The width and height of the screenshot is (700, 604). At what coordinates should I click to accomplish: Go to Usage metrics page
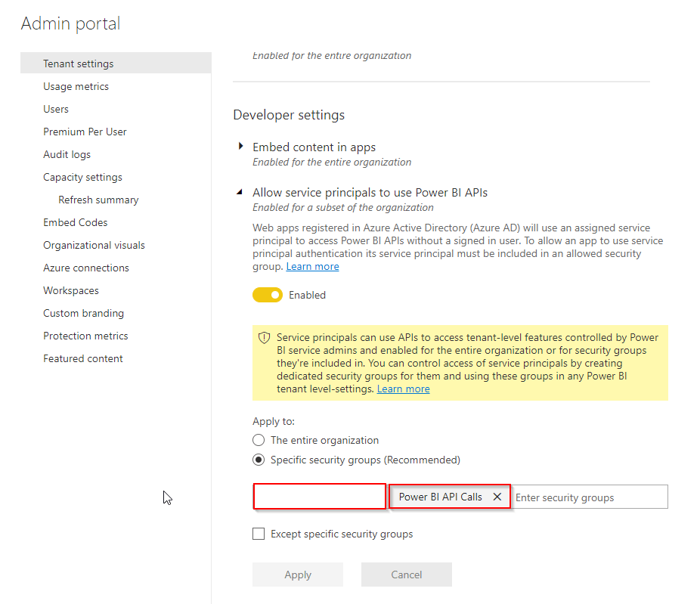(76, 86)
